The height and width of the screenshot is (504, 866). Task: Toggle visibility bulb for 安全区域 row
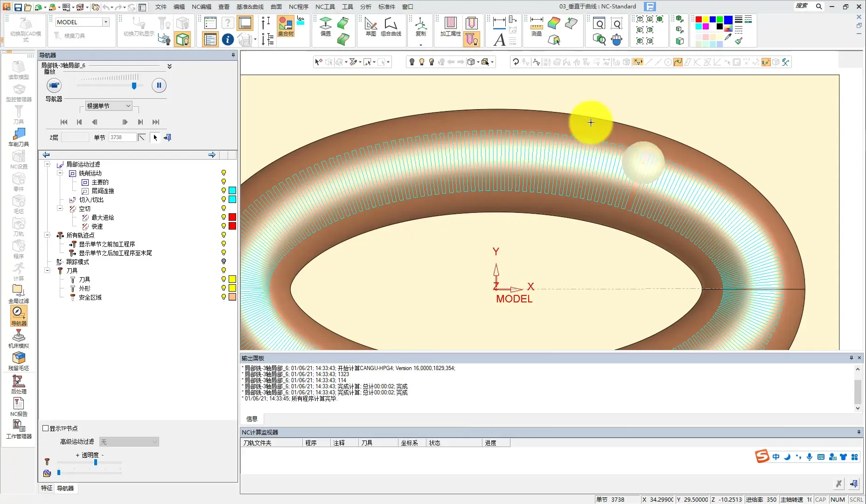pyautogui.click(x=223, y=297)
